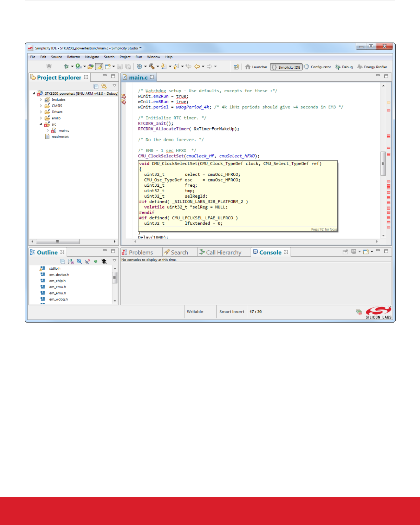The height and width of the screenshot is (525, 420).
Task: Select the Console tab
Action: point(267,252)
